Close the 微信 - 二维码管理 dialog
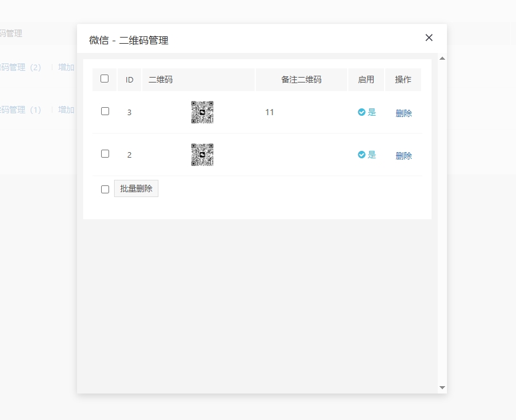This screenshot has width=516, height=420. click(429, 38)
